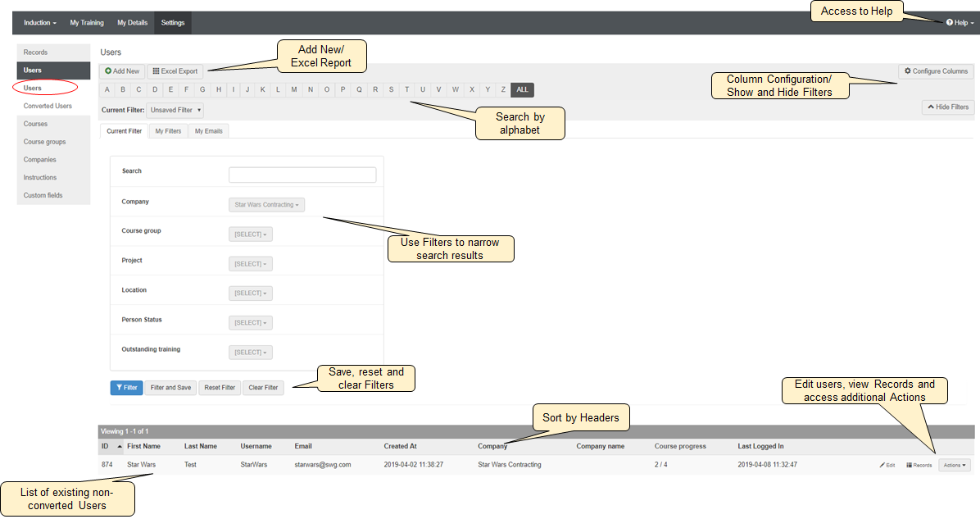Screen dimensions: 980x519
Task: Open Help menu in top bar
Action: click(x=960, y=23)
